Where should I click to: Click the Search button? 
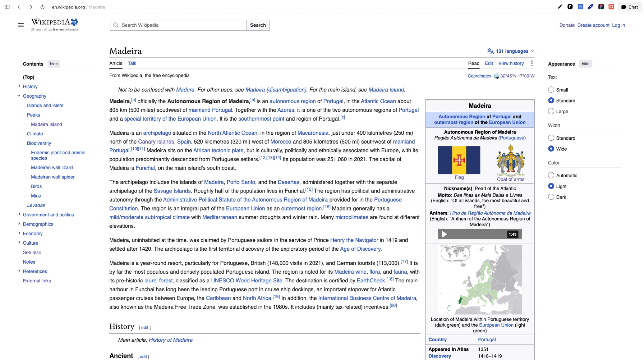pos(258,25)
